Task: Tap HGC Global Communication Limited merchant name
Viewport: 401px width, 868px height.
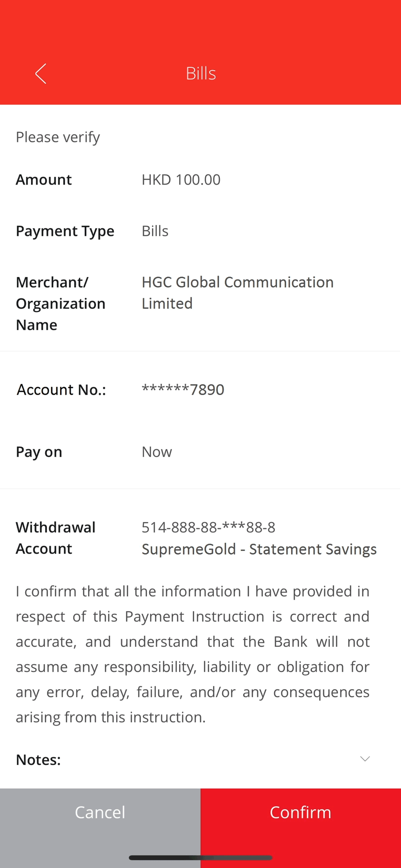Action: (x=238, y=292)
